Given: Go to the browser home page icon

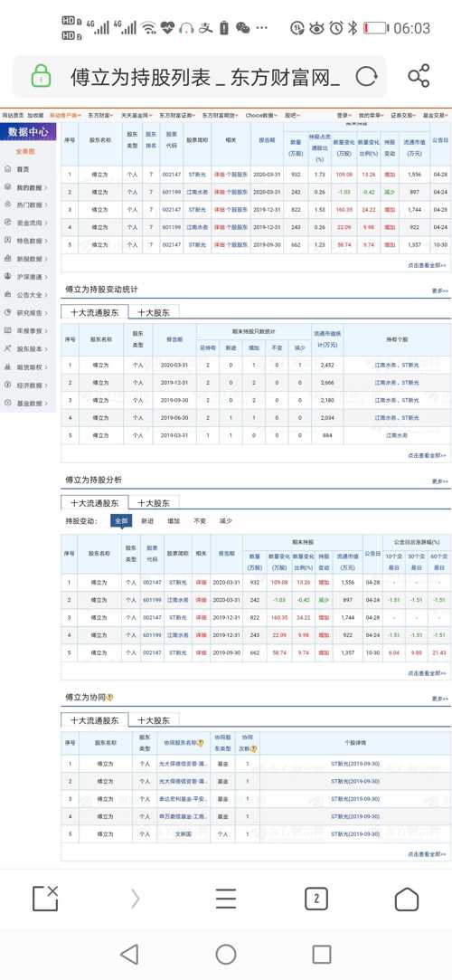Looking at the screenshot, I should pyautogui.click(x=407, y=899).
